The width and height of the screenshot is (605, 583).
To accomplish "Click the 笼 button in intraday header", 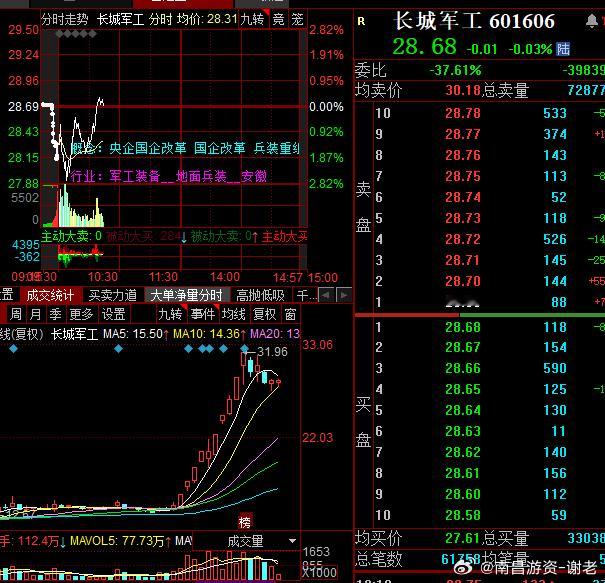I will click(x=297, y=19).
